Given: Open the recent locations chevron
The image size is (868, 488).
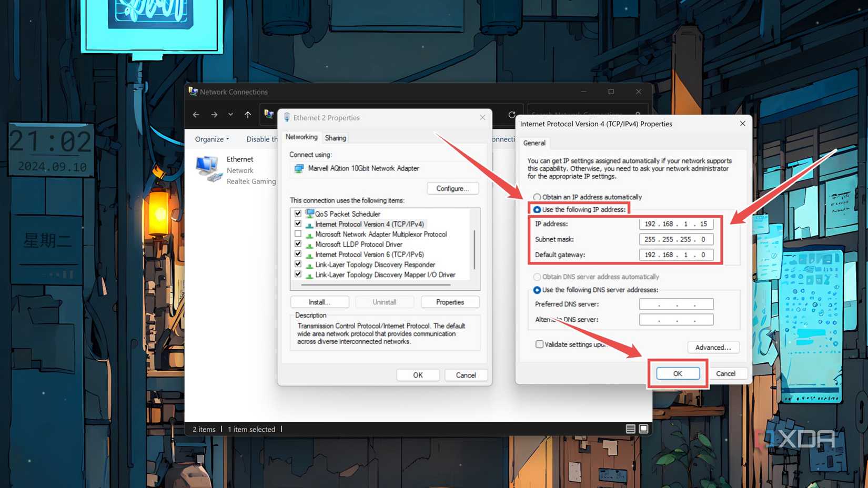Looking at the screenshot, I should pyautogui.click(x=230, y=115).
